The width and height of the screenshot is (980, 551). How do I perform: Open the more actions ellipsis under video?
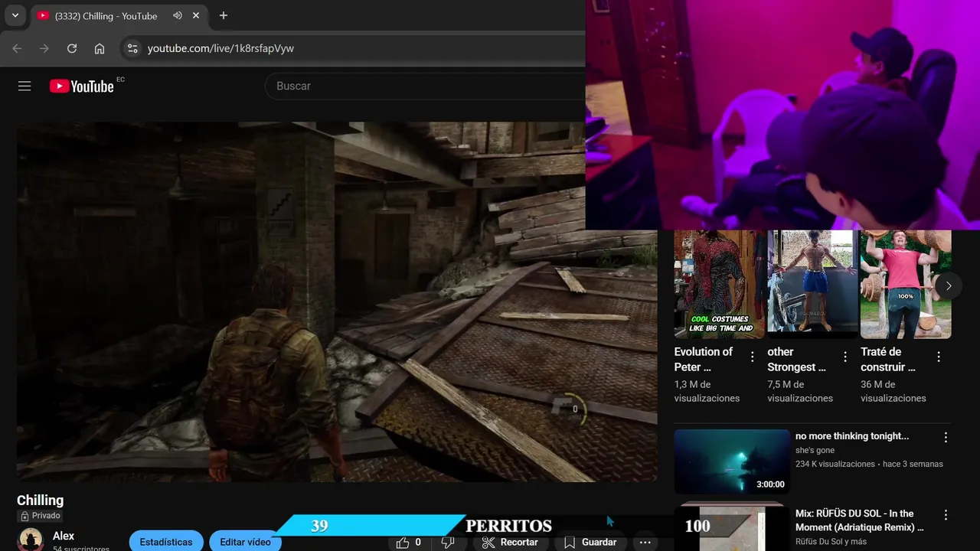click(x=645, y=542)
